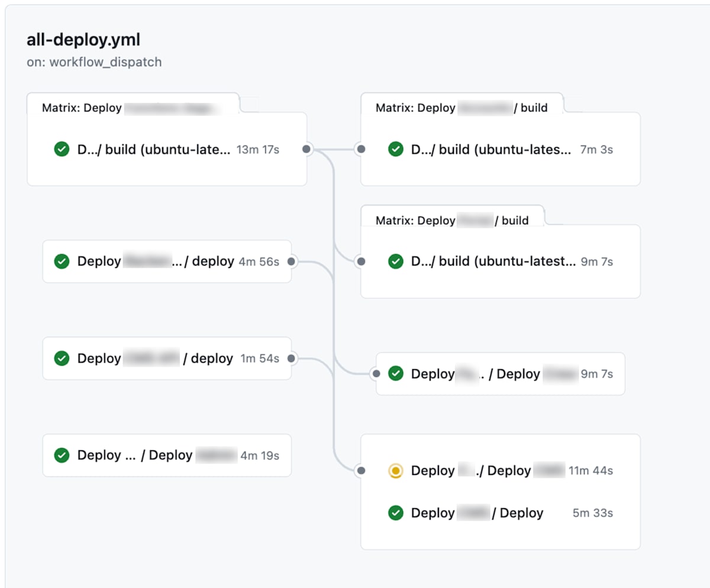Open the Deploy / deploy job lasting 4m 56s
The height and width of the screenshot is (588, 710).
[x=167, y=261]
